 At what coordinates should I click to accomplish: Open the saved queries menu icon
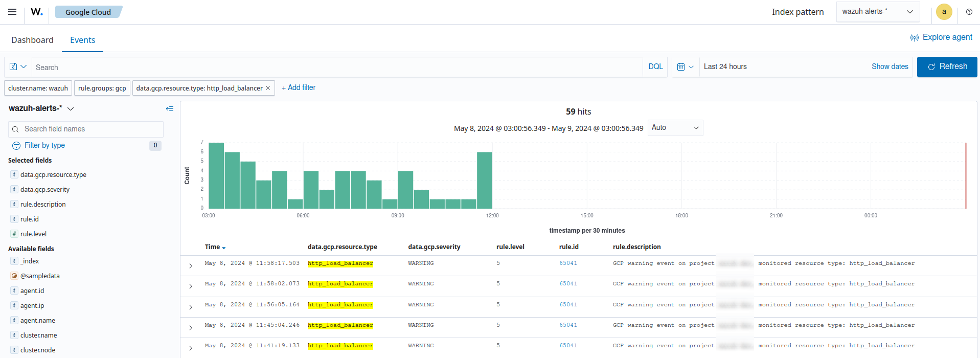[18, 67]
